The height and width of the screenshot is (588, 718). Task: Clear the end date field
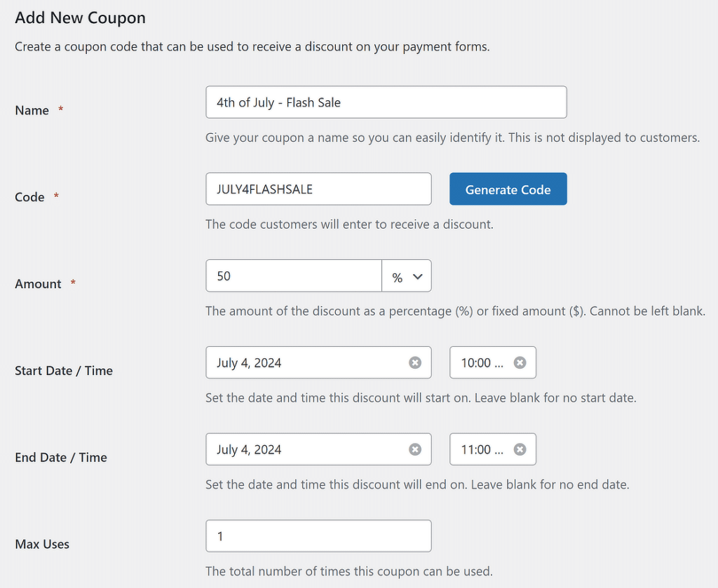click(x=415, y=449)
